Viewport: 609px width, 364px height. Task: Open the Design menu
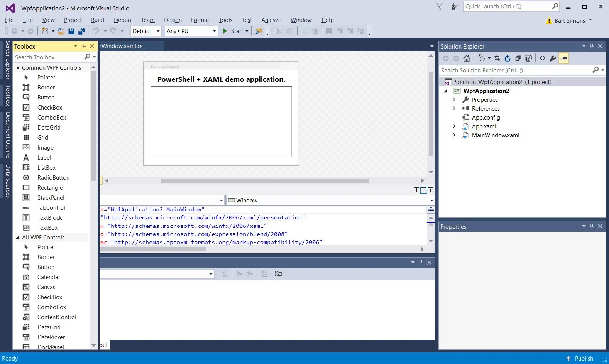pyautogui.click(x=173, y=20)
